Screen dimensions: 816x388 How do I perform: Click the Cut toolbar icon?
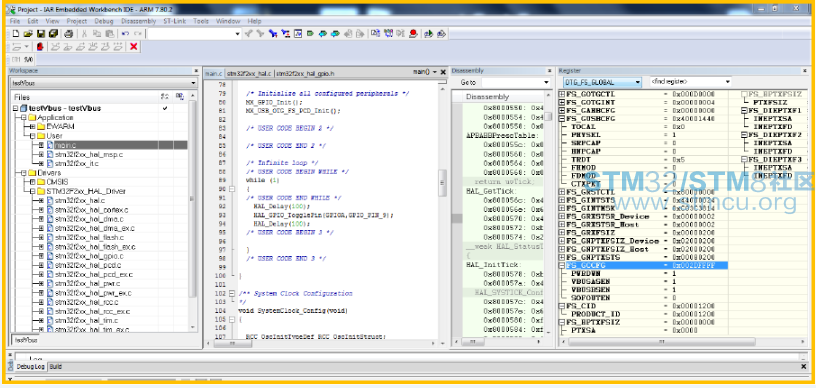pyautogui.click(x=84, y=34)
